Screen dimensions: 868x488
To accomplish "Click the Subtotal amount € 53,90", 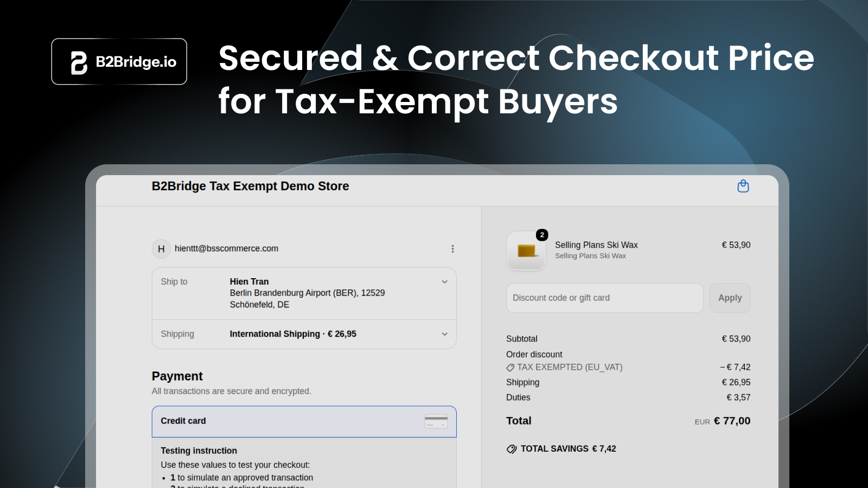I will [736, 339].
